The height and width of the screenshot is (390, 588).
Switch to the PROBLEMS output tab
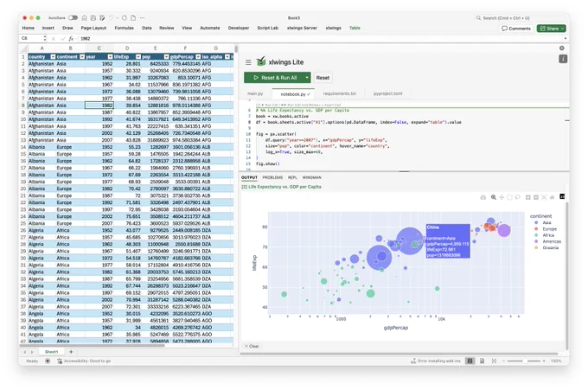point(272,177)
